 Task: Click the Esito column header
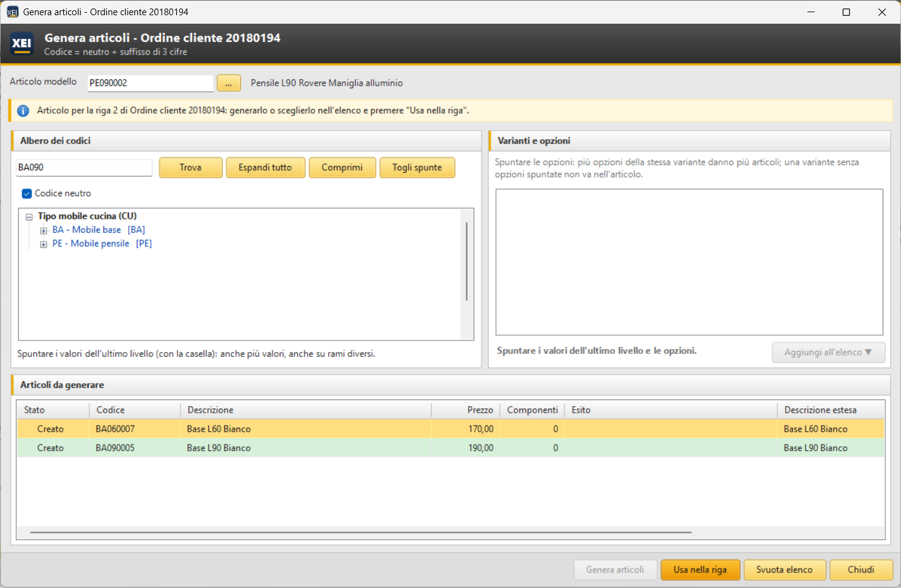[671, 410]
